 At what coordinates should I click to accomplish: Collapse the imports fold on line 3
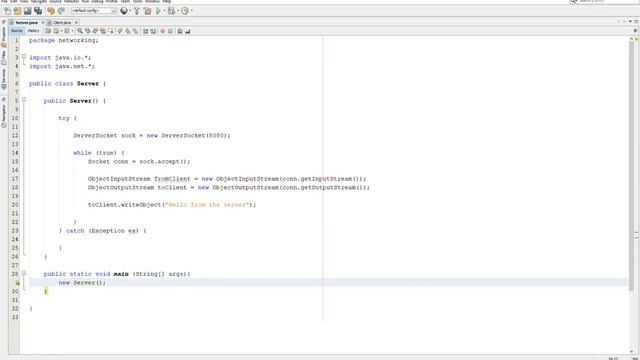click(x=24, y=57)
